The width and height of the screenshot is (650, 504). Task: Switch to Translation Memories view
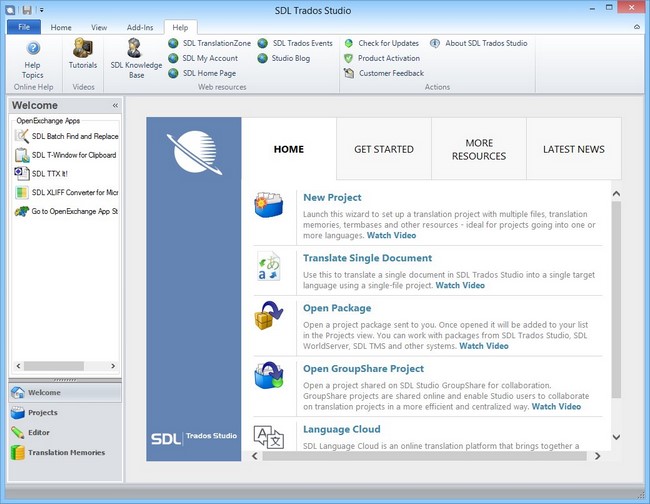[65, 452]
